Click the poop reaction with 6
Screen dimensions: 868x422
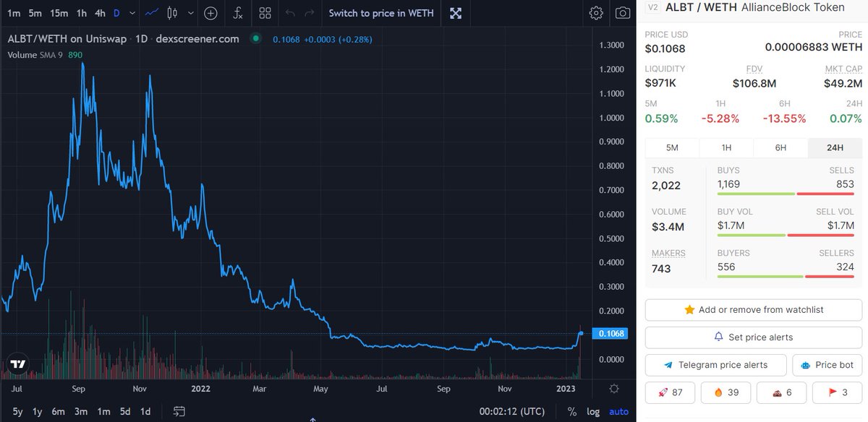coord(781,392)
